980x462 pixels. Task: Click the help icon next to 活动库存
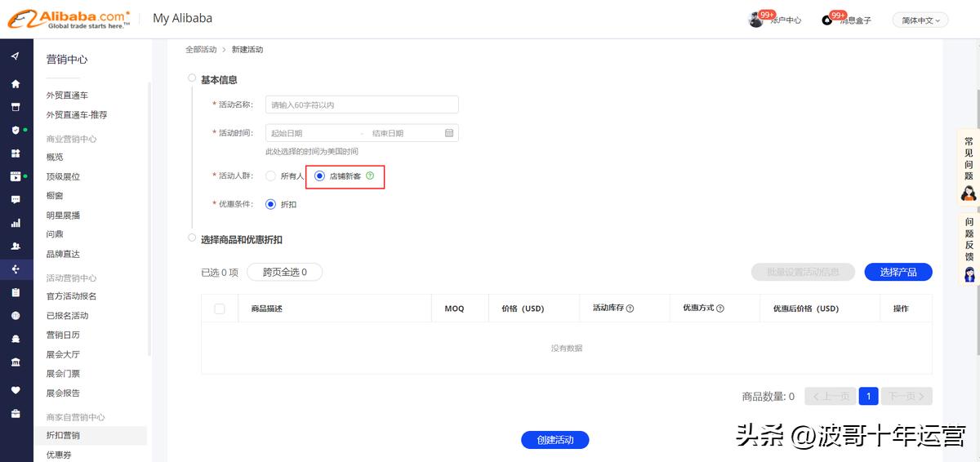tap(630, 309)
